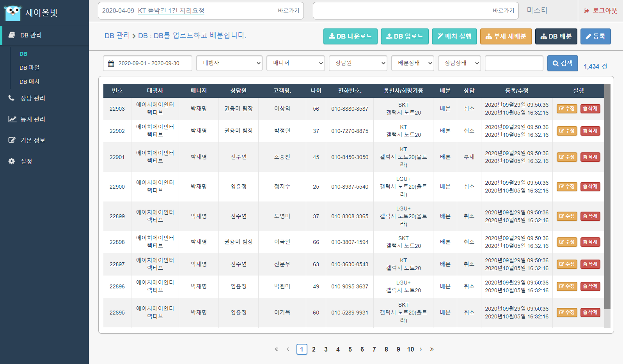This screenshot has height=364, width=623.
Task: Click 삭제 for row 22898
Action: coord(590,242)
